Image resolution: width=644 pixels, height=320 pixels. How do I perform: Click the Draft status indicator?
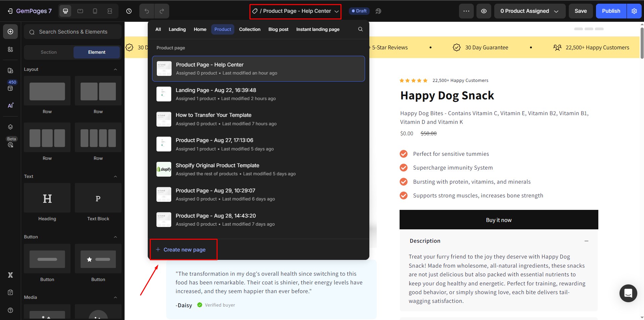point(359,11)
